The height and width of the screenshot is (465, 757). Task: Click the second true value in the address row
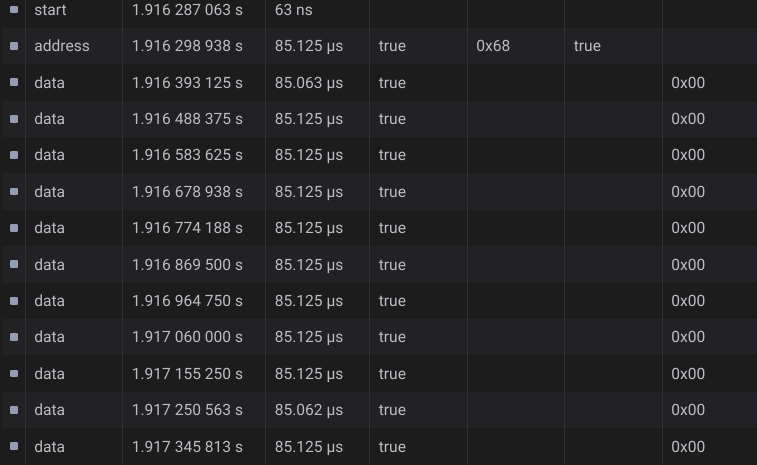[587, 46]
